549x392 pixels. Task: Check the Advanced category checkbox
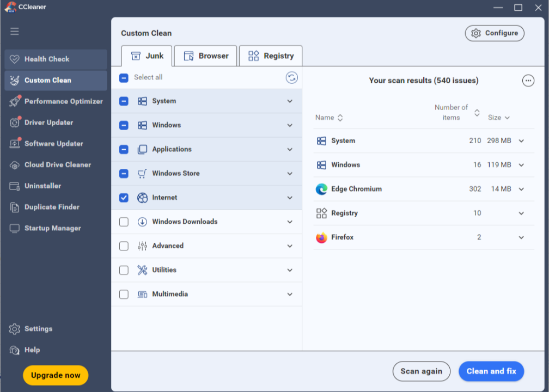click(x=124, y=246)
